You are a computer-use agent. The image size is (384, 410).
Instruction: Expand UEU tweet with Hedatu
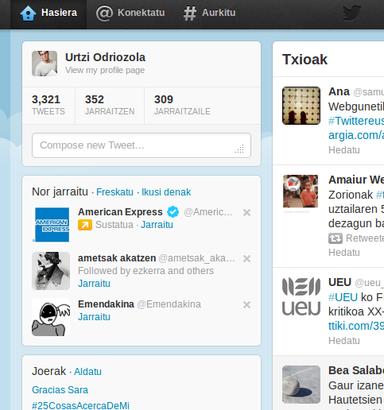click(x=344, y=341)
